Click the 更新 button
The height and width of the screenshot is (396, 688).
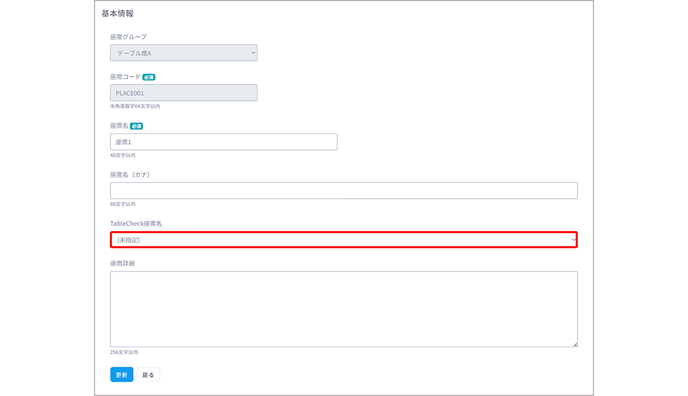tap(122, 375)
